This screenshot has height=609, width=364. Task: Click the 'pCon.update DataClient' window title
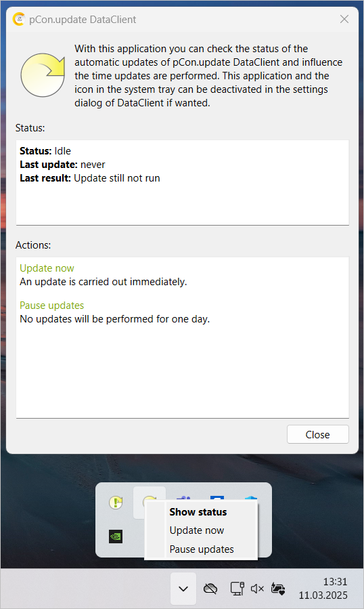pyautogui.click(x=83, y=20)
